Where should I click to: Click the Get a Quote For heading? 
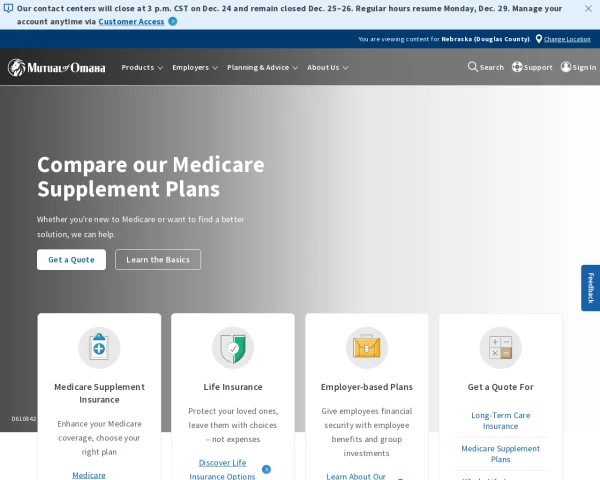pyautogui.click(x=501, y=387)
